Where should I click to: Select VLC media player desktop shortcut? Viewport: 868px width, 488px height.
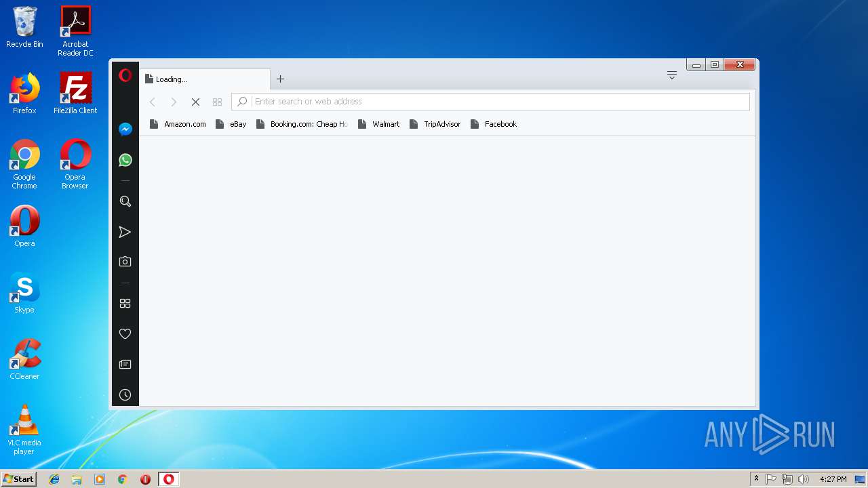click(24, 430)
